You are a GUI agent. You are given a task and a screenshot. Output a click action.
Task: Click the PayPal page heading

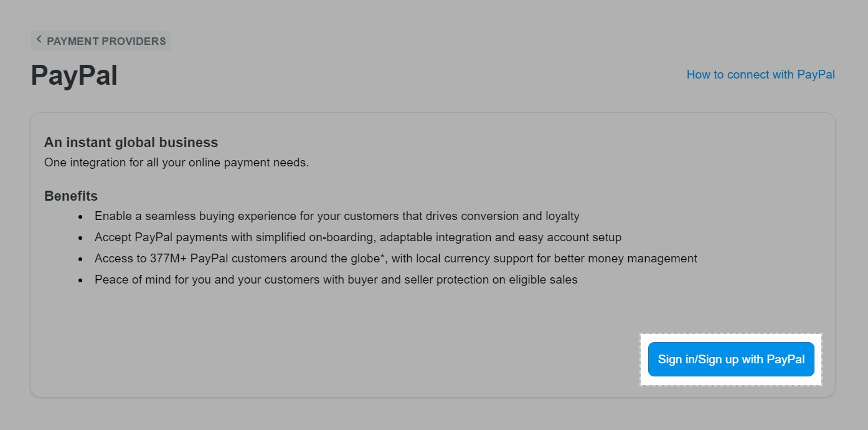(73, 75)
